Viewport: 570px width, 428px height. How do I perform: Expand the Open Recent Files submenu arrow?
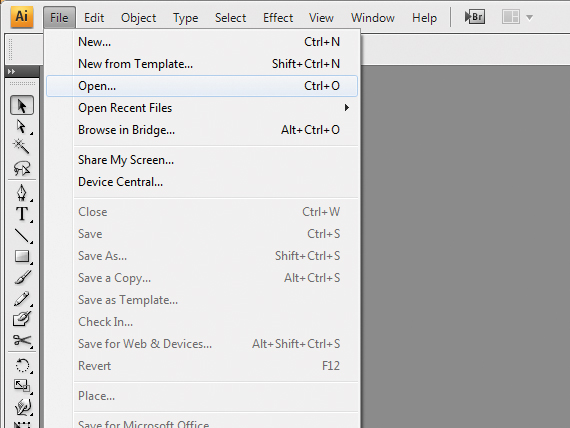click(x=347, y=108)
